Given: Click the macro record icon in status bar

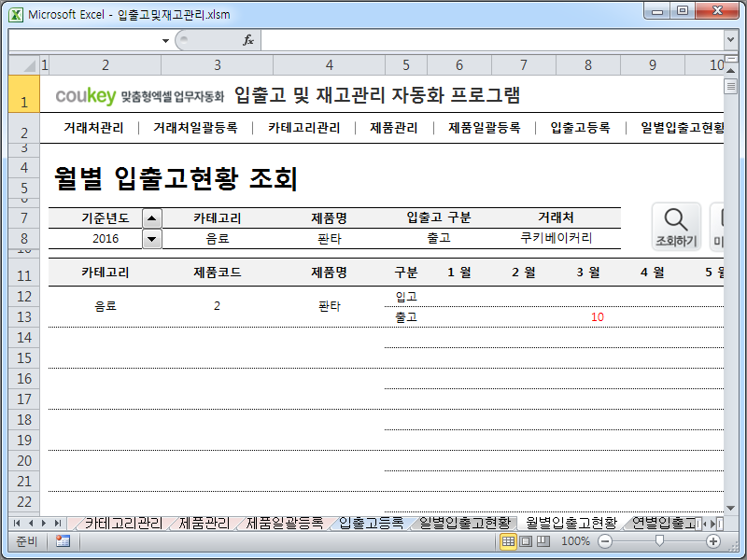Looking at the screenshot, I should pyautogui.click(x=63, y=541).
